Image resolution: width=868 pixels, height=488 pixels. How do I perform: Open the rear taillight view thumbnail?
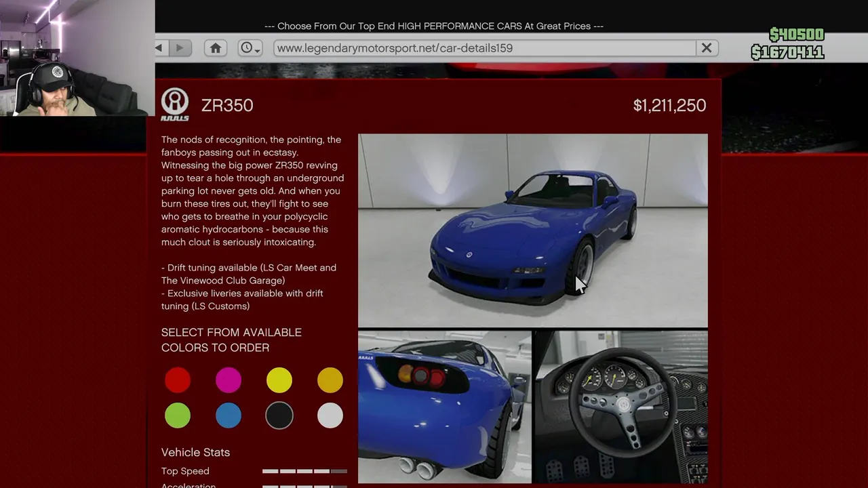(x=445, y=407)
